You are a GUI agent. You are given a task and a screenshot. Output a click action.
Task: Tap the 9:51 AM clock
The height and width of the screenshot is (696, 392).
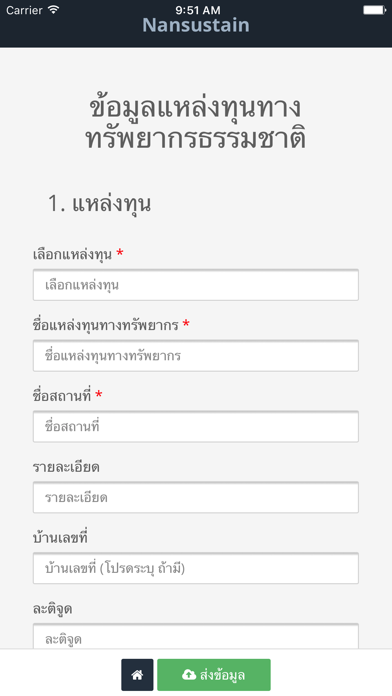click(198, 10)
